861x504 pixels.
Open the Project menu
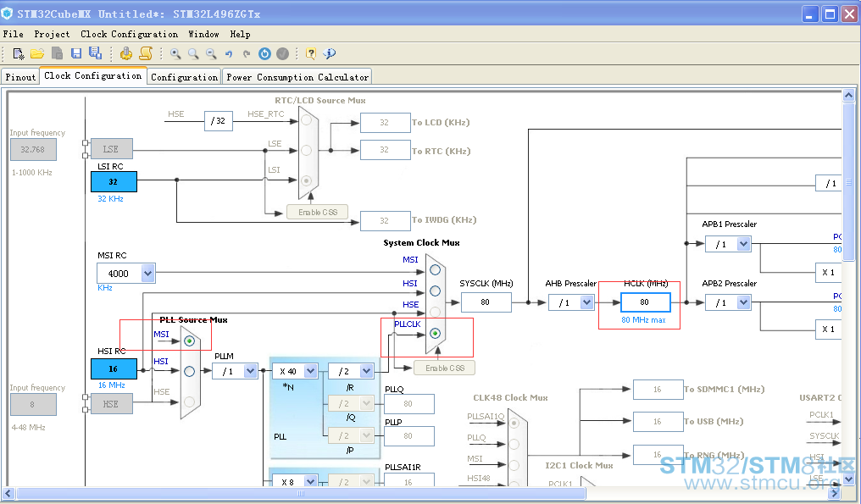(52, 34)
